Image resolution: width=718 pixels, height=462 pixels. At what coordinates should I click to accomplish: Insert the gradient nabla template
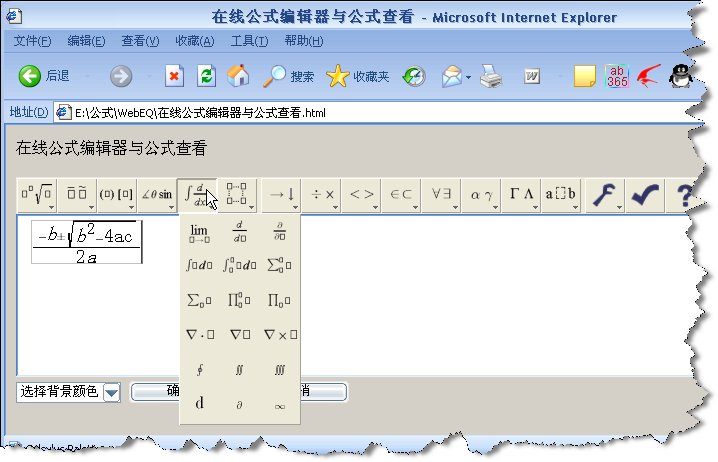pyautogui.click(x=240, y=335)
